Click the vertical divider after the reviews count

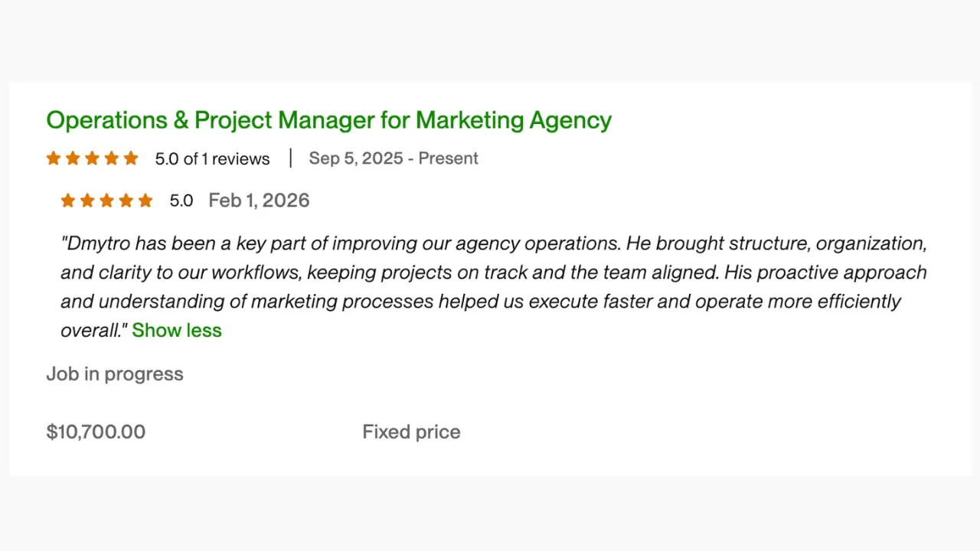tap(291, 158)
